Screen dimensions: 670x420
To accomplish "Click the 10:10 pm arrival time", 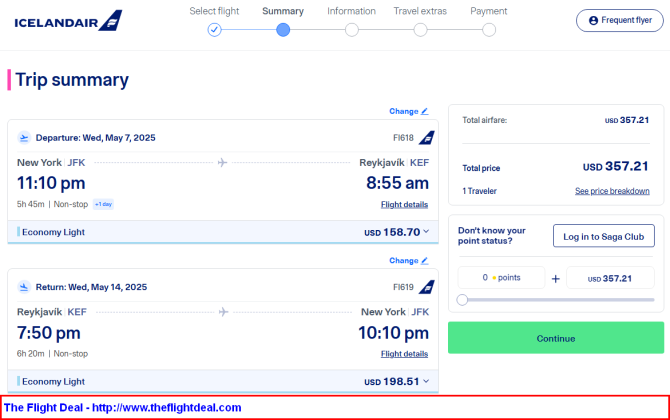I will pos(394,333).
